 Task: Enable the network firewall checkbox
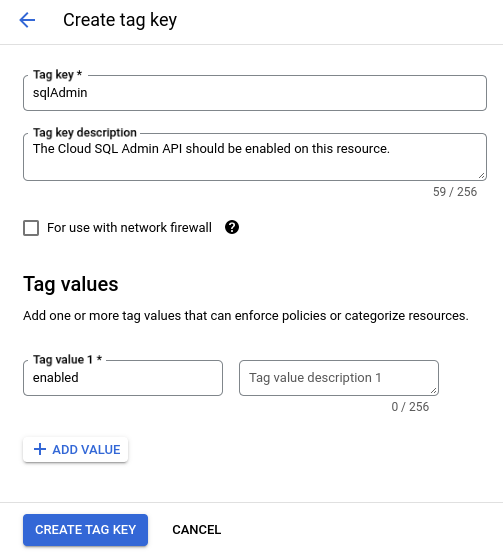pos(31,228)
